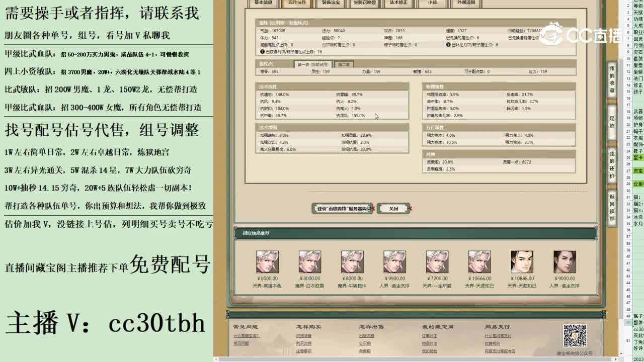644x362 pixels.
Task: Open the 魔界-白衣胜雪 character avatar
Action: click(x=309, y=262)
